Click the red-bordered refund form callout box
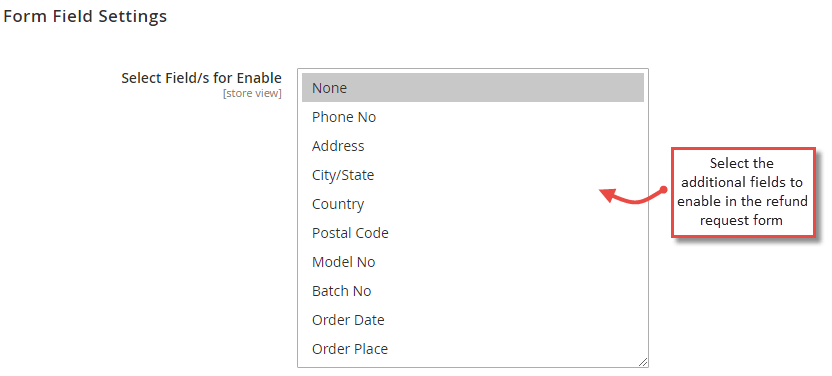This screenshot has width=832, height=376. point(743,193)
